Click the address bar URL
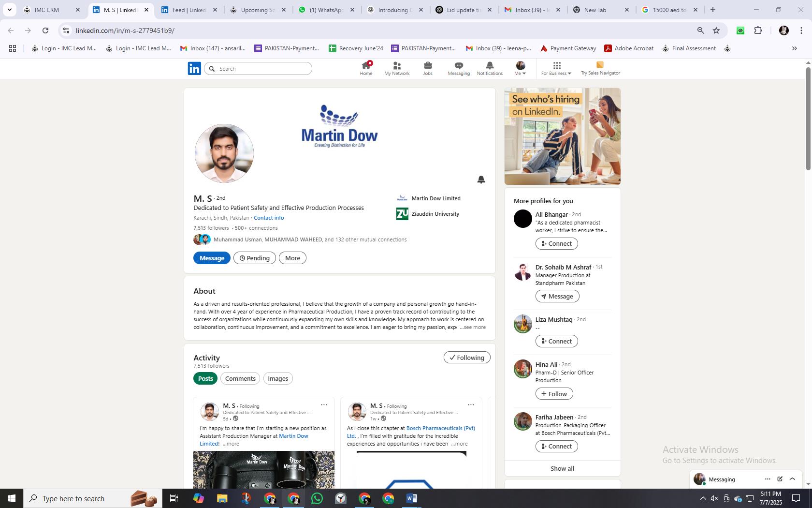Image resolution: width=812 pixels, height=508 pixels. [125, 30]
